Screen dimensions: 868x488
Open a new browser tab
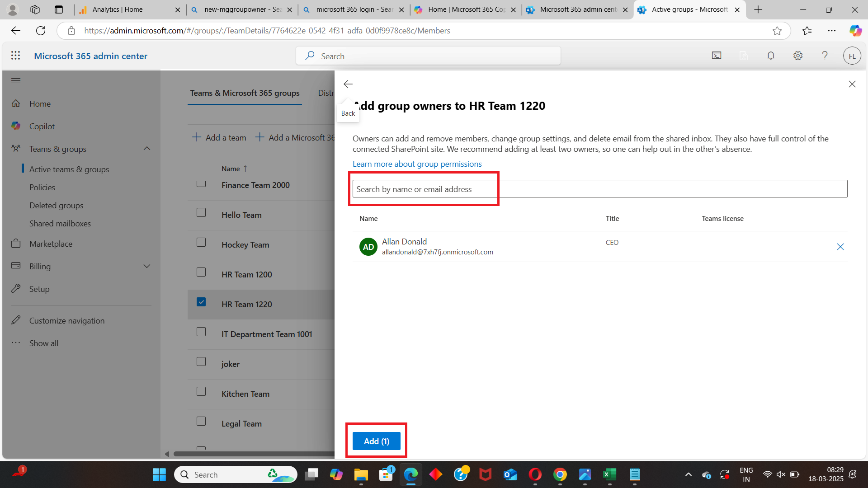[x=758, y=9]
